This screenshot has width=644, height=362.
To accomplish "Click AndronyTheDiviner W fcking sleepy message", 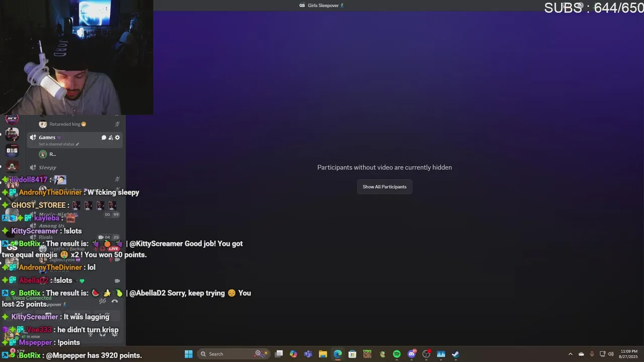I will pos(79,192).
